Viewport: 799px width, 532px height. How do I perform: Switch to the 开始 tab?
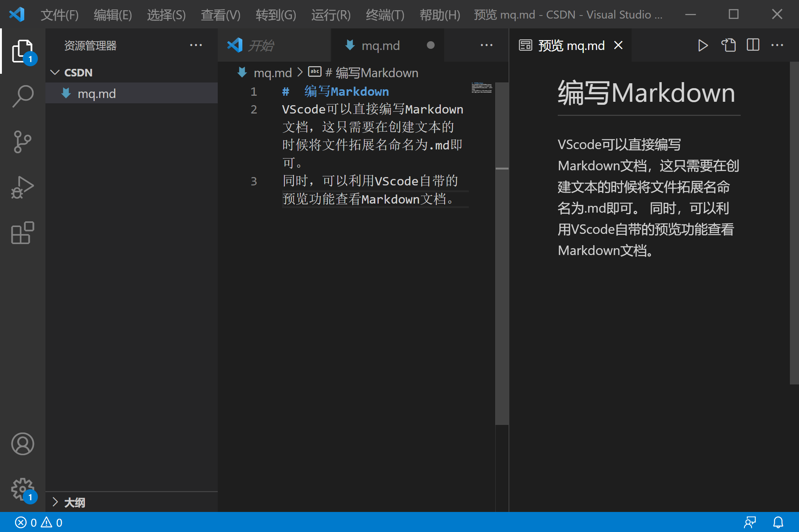tap(261, 46)
